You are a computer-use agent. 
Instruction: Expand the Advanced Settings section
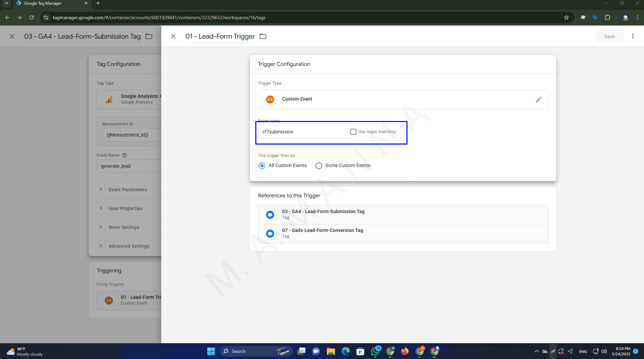click(x=129, y=246)
